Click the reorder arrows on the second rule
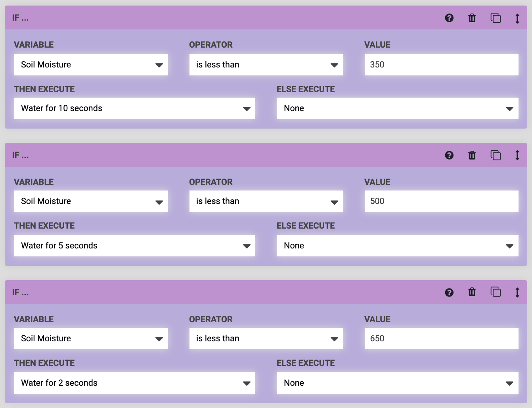This screenshot has width=532, height=408. tap(517, 155)
